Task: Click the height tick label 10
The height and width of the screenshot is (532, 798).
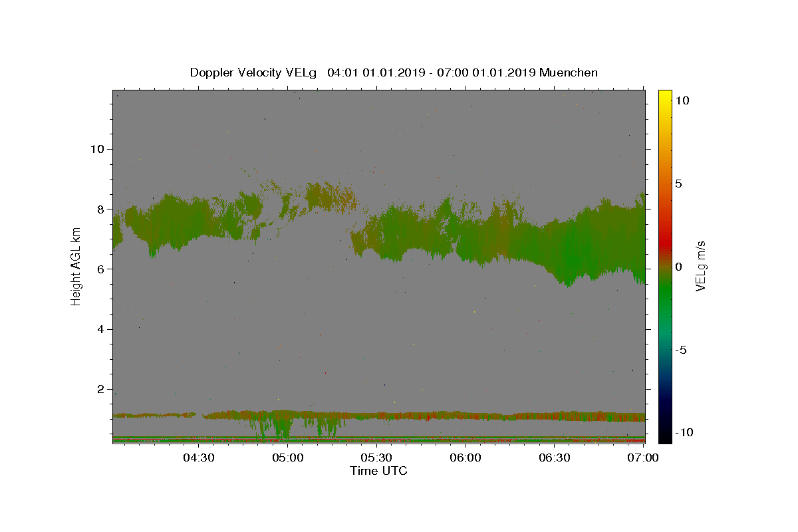Action: tap(97, 149)
